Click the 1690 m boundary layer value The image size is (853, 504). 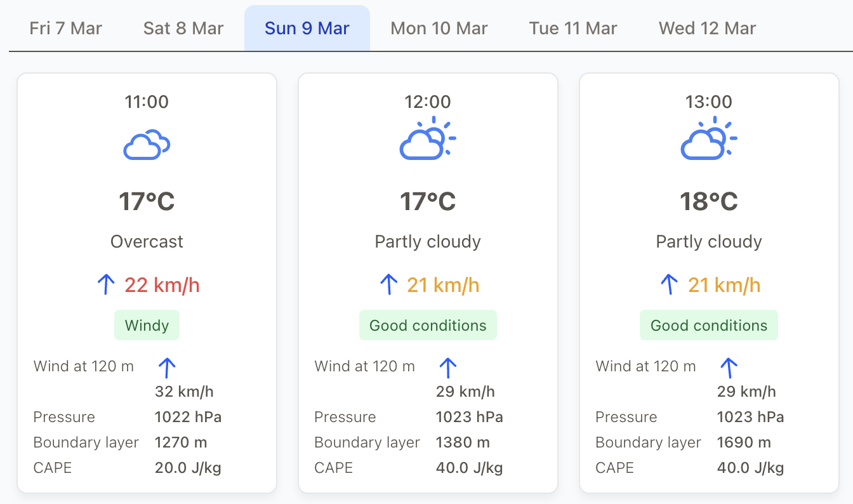pyautogui.click(x=744, y=442)
